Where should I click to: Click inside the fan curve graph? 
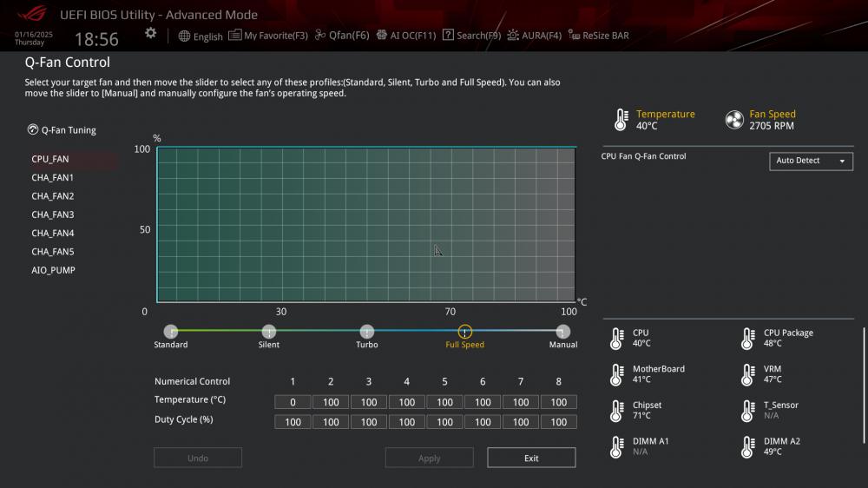click(x=366, y=224)
